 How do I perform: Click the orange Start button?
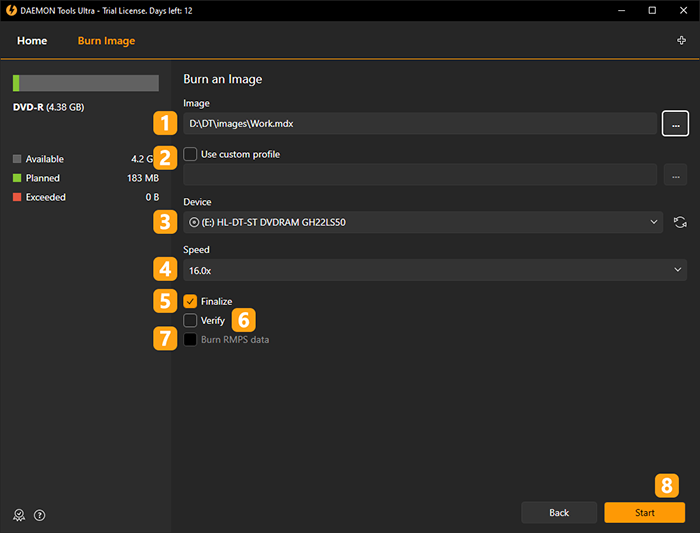[645, 512]
